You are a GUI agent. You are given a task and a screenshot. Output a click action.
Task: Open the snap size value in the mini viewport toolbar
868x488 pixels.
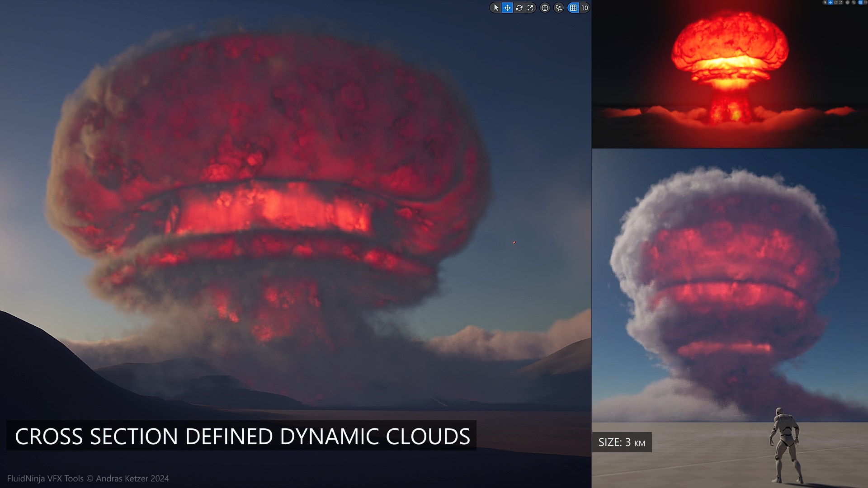(x=865, y=2)
